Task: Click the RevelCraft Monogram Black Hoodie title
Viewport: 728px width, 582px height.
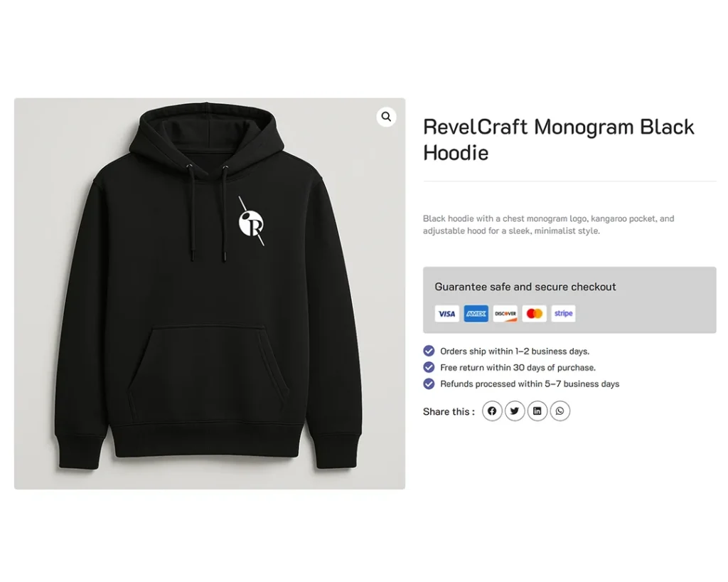Action: (x=559, y=140)
